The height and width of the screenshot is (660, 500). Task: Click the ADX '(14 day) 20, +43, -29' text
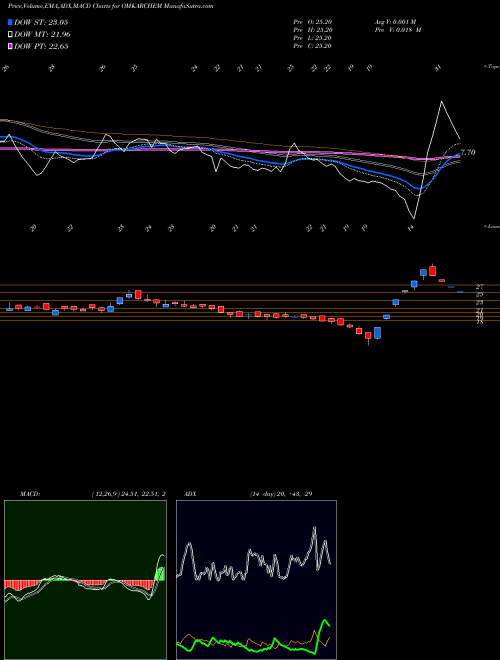click(281, 494)
